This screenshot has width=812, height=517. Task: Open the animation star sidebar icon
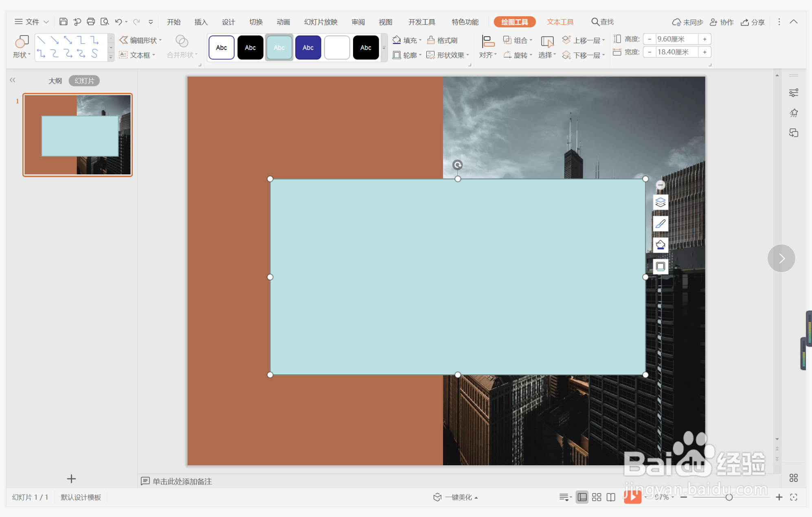[793, 113]
